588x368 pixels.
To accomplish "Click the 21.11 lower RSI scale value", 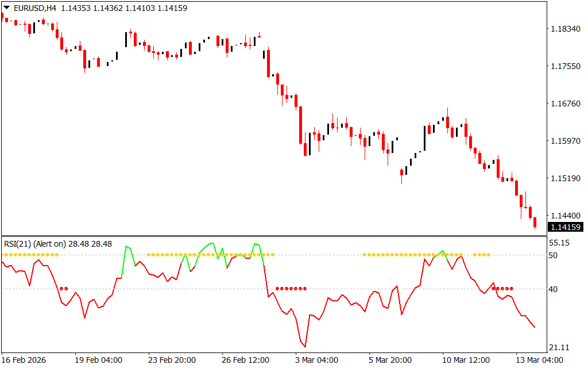I will pyautogui.click(x=559, y=347).
